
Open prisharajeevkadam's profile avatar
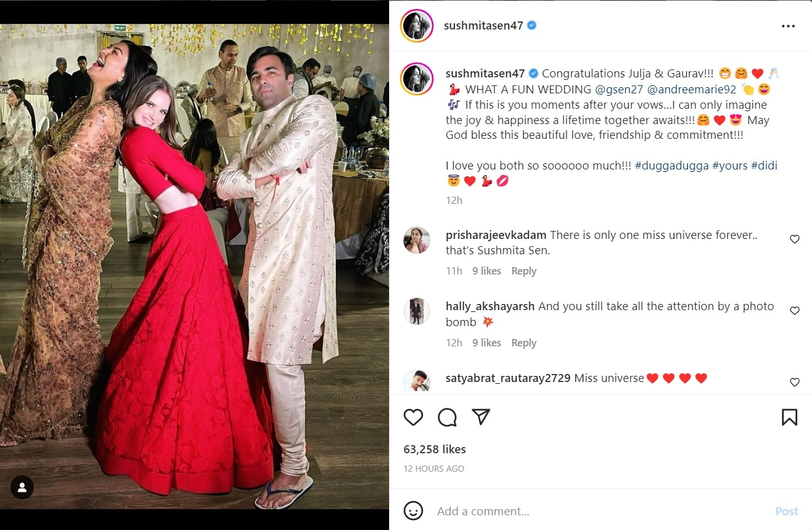pyautogui.click(x=416, y=240)
